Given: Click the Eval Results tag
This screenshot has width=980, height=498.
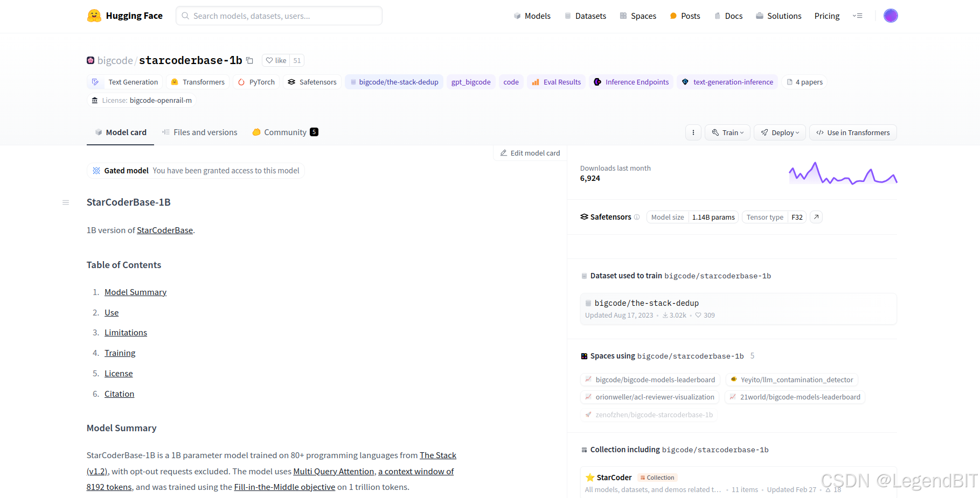Looking at the screenshot, I should (x=556, y=82).
